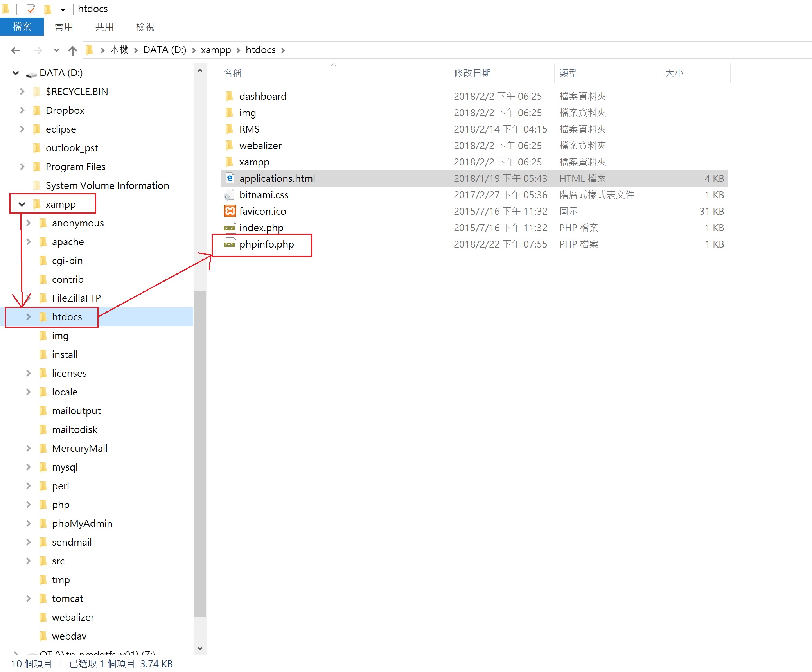812x672 pixels.
Task: Click the Properties quick access icon
Action: click(31, 9)
